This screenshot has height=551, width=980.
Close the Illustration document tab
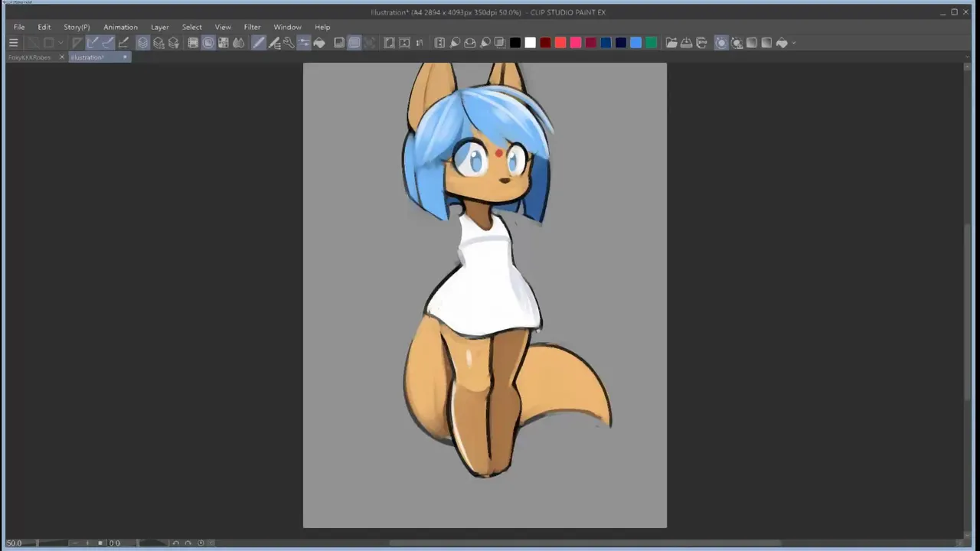[125, 57]
